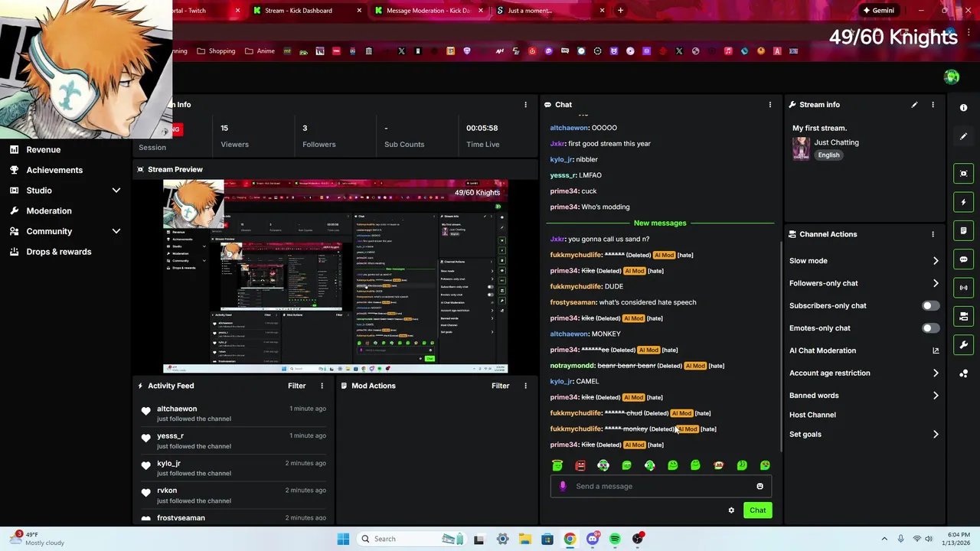Viewport: 980px width, 551px height.
Task: Open Stream info panel three-dot menu
Action: (x=933, y=105)
